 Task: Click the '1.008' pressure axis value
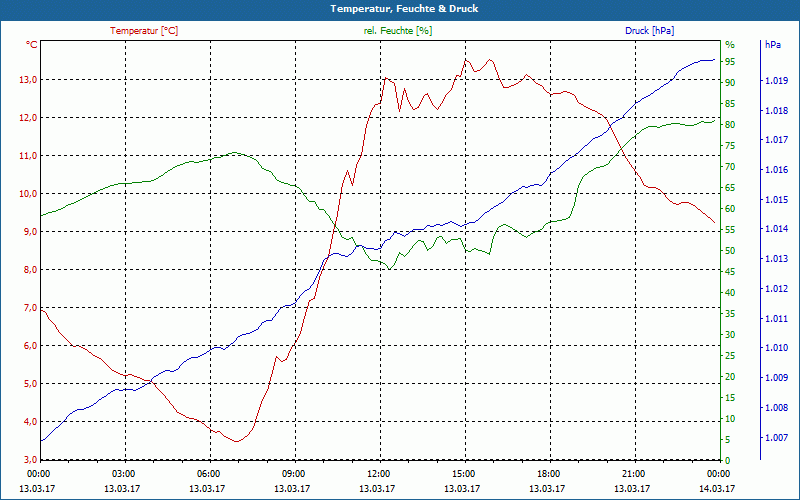[x=776, y=408]
